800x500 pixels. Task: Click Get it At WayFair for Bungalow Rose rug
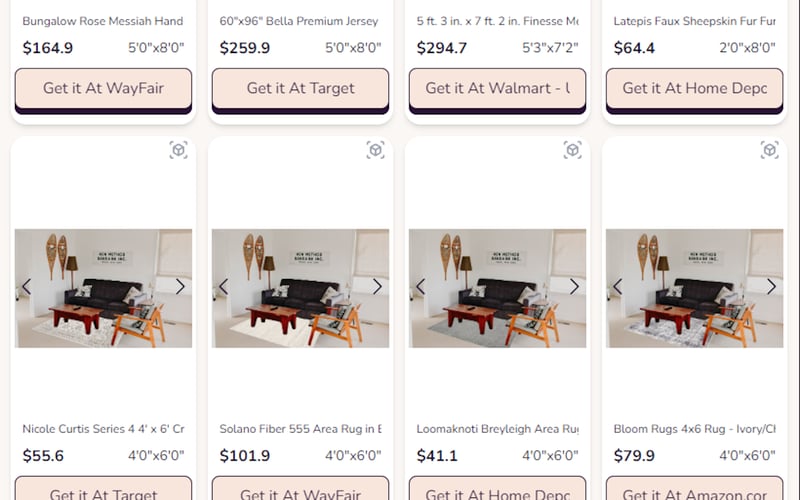[103, 88]
